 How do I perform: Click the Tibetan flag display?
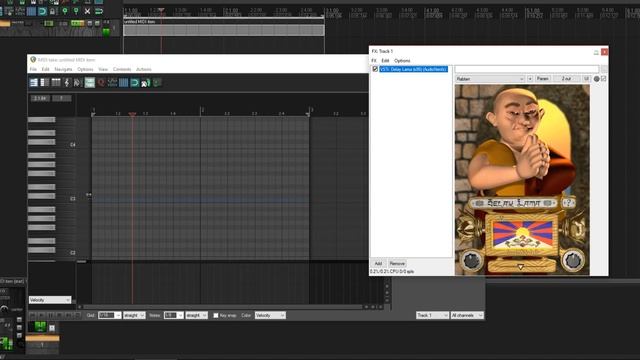coord(522,234)
